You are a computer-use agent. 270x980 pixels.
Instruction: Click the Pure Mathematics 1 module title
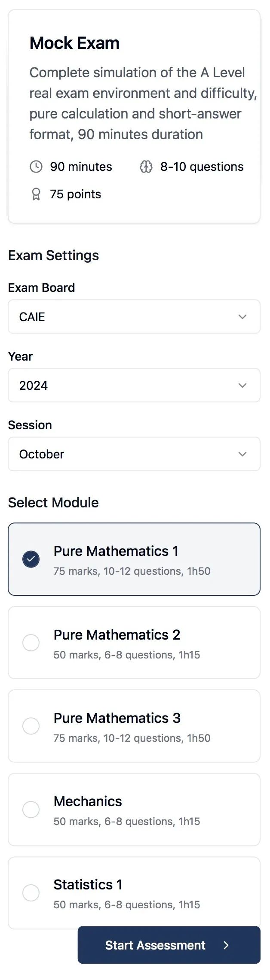coord(116,551)
